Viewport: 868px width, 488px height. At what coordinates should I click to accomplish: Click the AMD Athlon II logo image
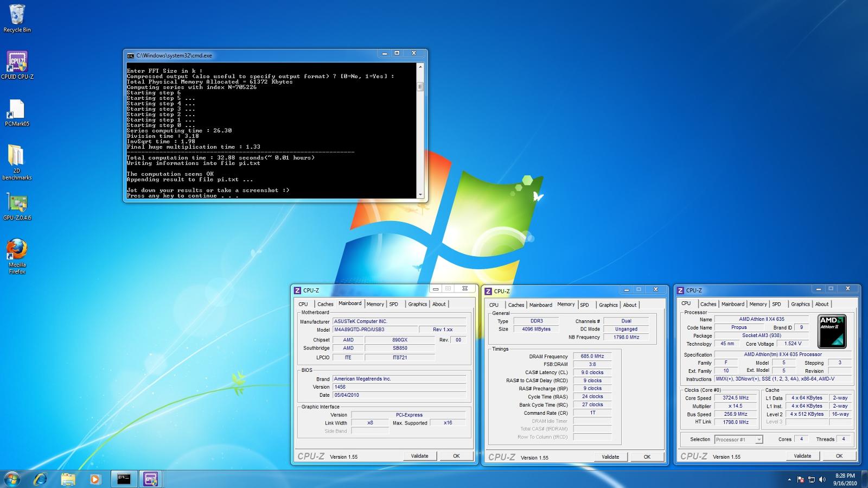(x=832, y=332)
